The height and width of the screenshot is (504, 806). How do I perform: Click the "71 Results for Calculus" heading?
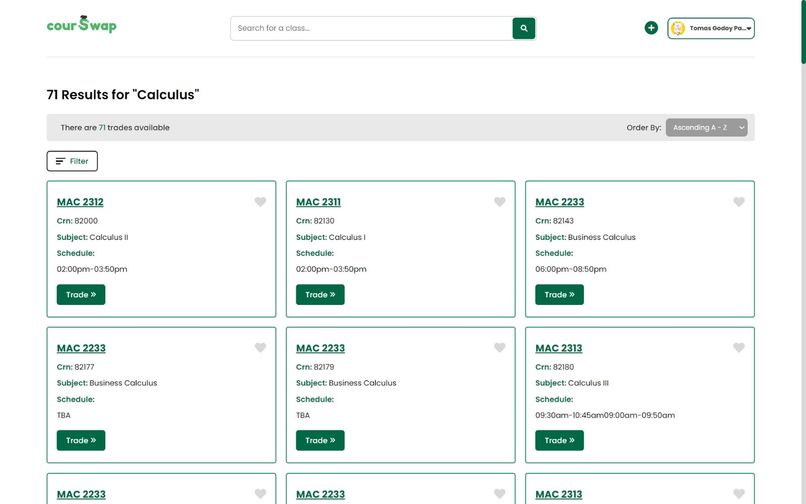click(x=123, y=95)
